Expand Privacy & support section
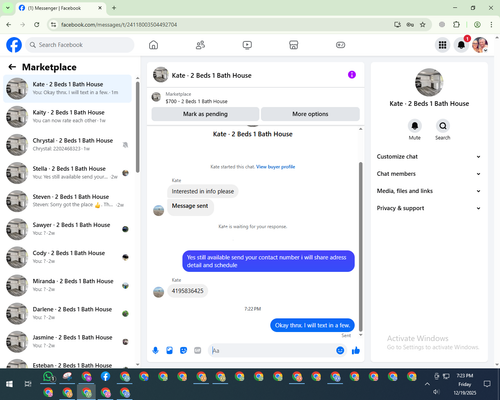The height and width of the screenshot is (400, 500). tap(429, 208)
